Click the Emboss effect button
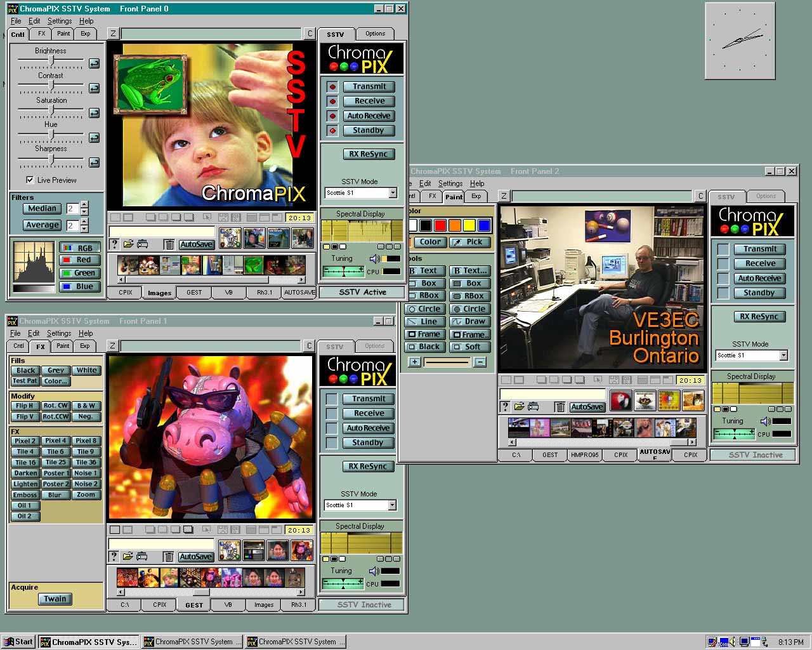The height and width of the screenshot is (650, 812). (25, 495)
